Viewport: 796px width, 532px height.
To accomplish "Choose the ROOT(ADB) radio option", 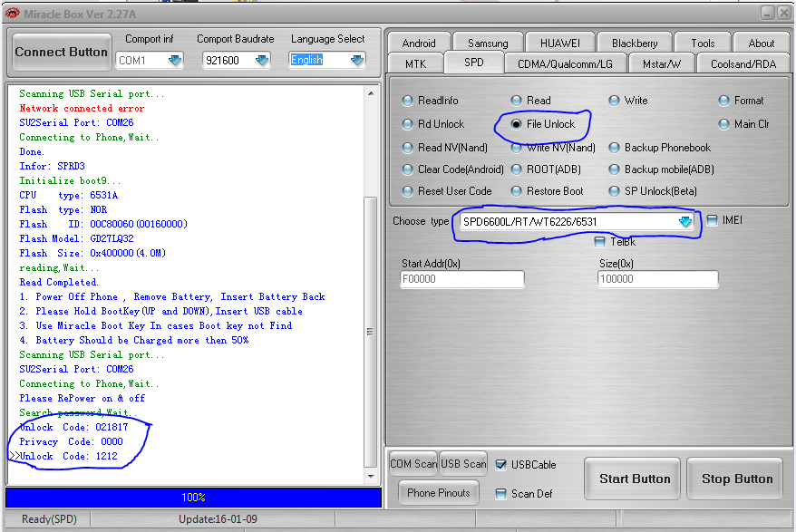I will pyautogui.click(x=547, y=169).
